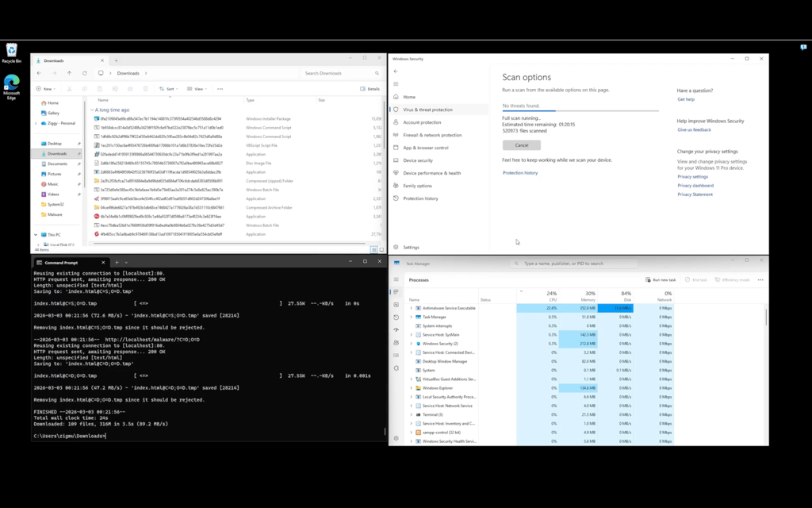
Task: Open the File Explorer see more (…) menu
Action: tap(220, 89)
